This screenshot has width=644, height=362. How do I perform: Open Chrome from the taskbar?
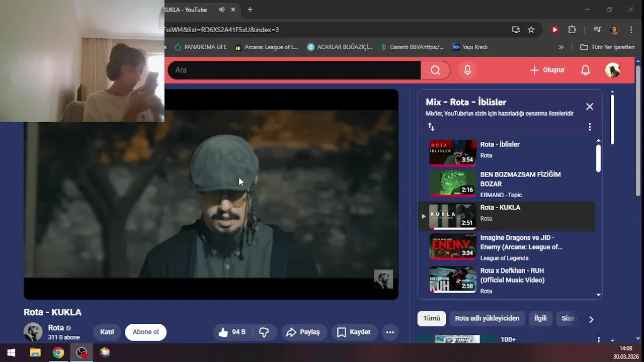coord(58,352)
